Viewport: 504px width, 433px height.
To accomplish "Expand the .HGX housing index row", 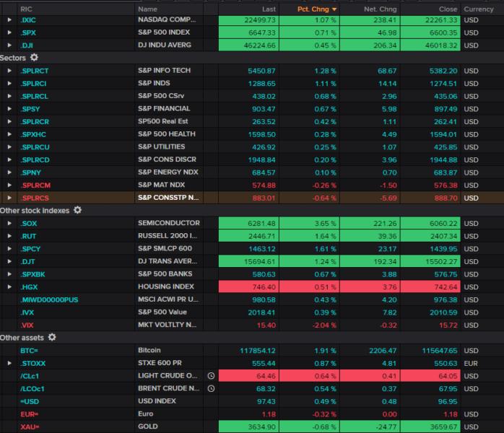I will 9,287.
